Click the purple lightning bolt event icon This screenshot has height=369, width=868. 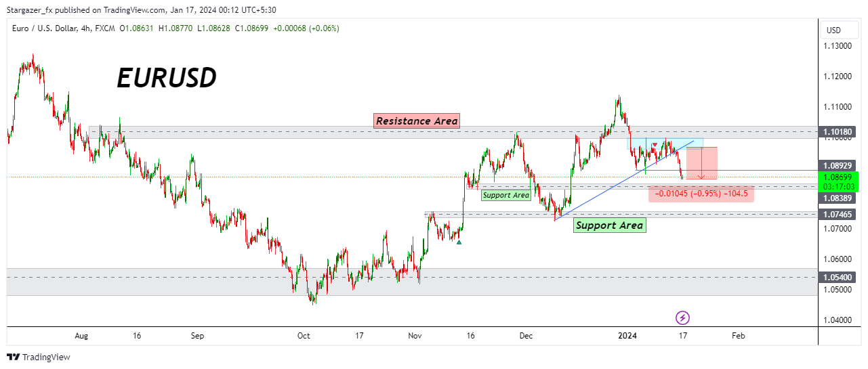point(683,317)
